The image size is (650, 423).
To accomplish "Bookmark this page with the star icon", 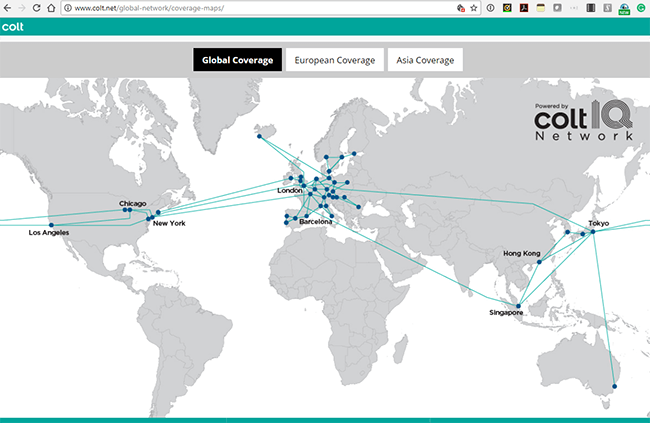I will click(474, 8).
